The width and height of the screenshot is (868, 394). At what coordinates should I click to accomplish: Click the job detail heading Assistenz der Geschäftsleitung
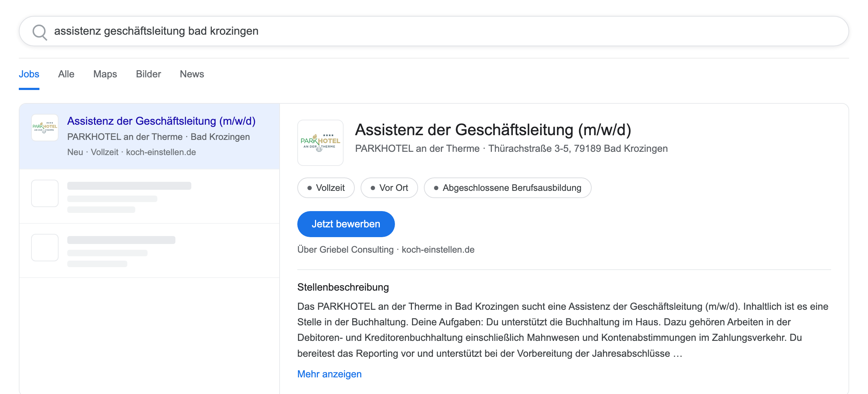pos(493,130)
